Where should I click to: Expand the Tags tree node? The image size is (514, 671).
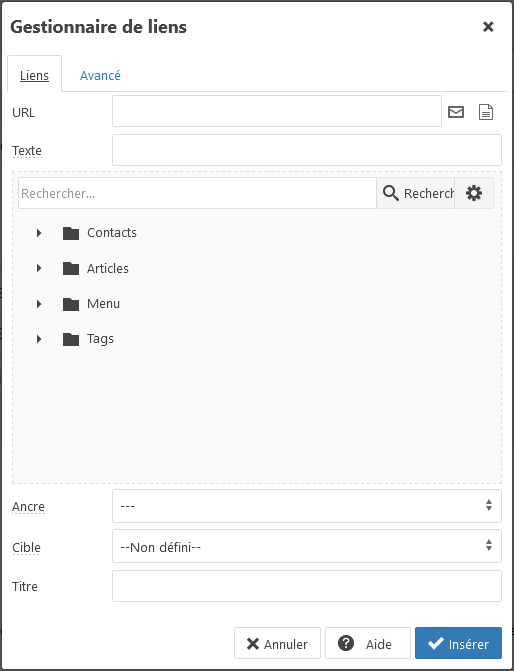(x=39, y=339)
